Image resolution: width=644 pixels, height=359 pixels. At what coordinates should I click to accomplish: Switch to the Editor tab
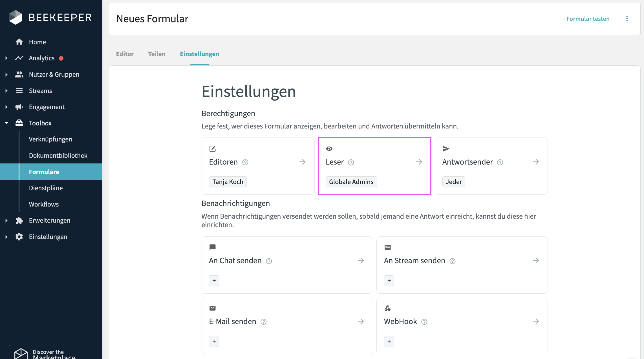click(125, 54)
